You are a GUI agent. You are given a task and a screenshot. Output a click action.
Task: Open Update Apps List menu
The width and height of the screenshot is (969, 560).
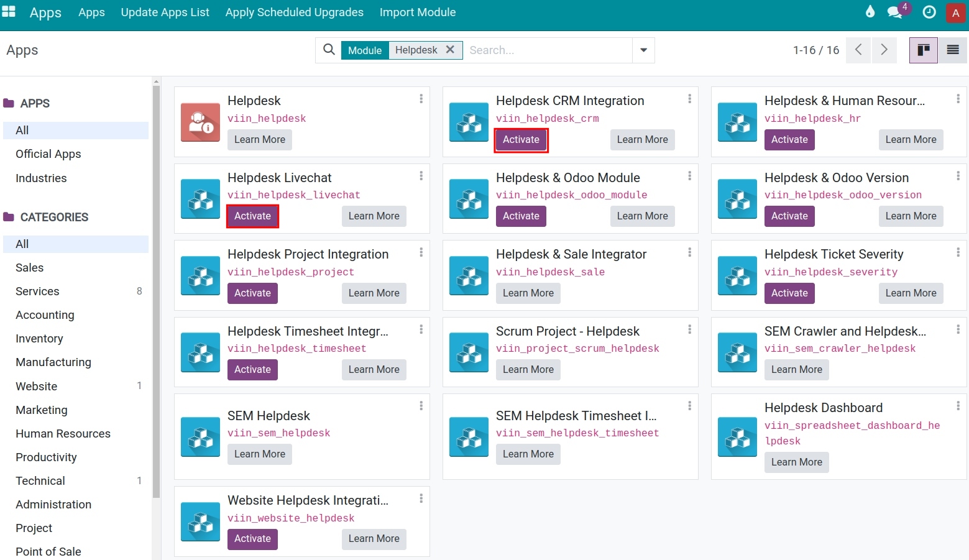click(165, 12)
